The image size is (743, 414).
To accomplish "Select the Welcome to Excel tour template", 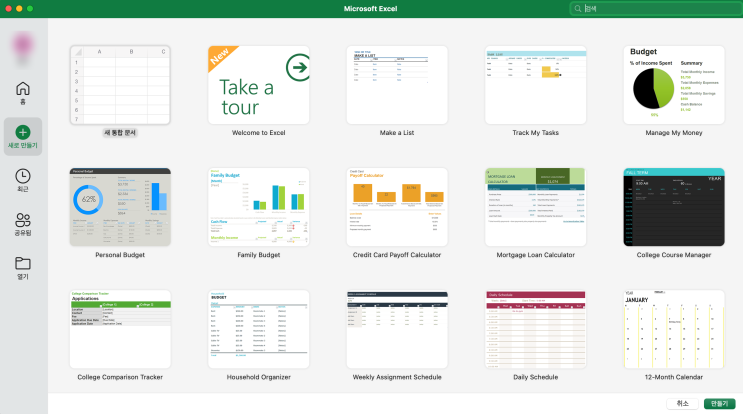I will 259,85.
